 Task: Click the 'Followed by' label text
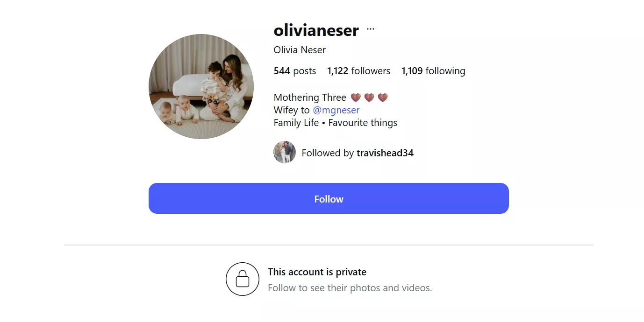click(x=328, y=153)
